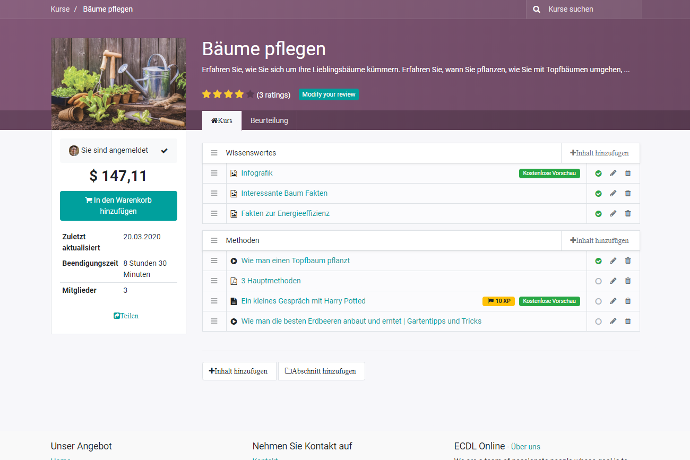Click the Teilen share link
690x460 pixels.
(x=126, y=316)
